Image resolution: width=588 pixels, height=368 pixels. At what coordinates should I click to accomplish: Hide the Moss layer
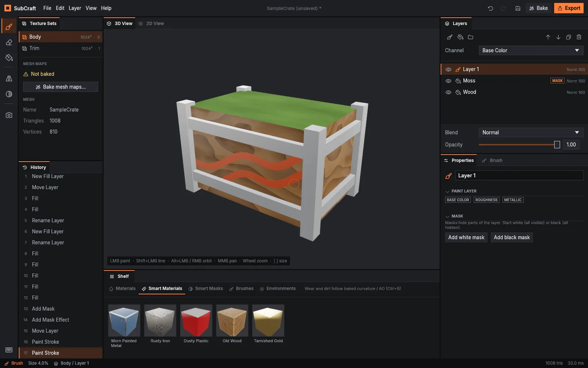pyautogui.click(x=448, y=81)
